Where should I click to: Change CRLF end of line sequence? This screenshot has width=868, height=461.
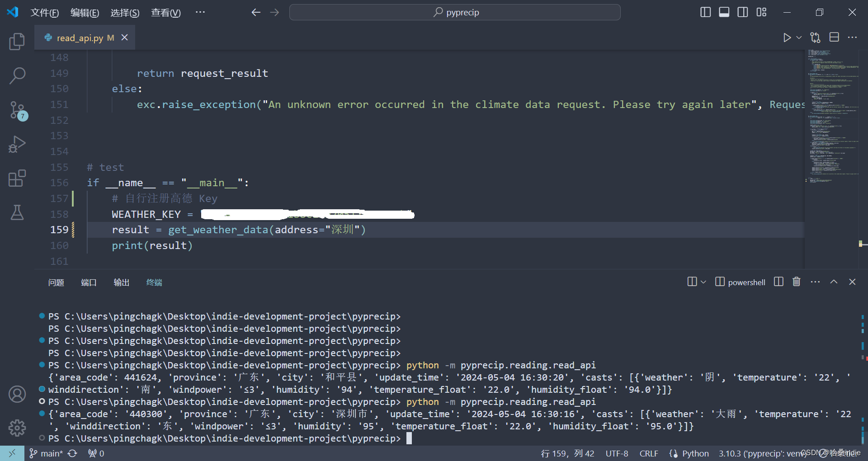click(x=649, y=453)
